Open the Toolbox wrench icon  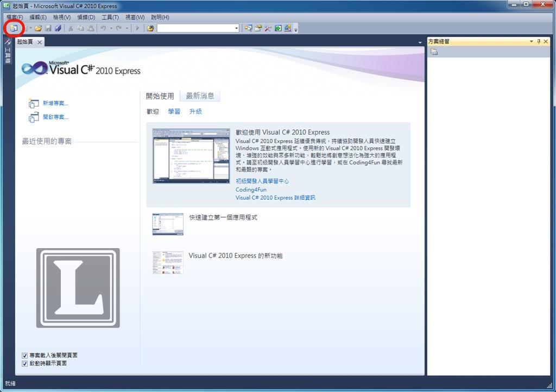click(x=268, y=28)
